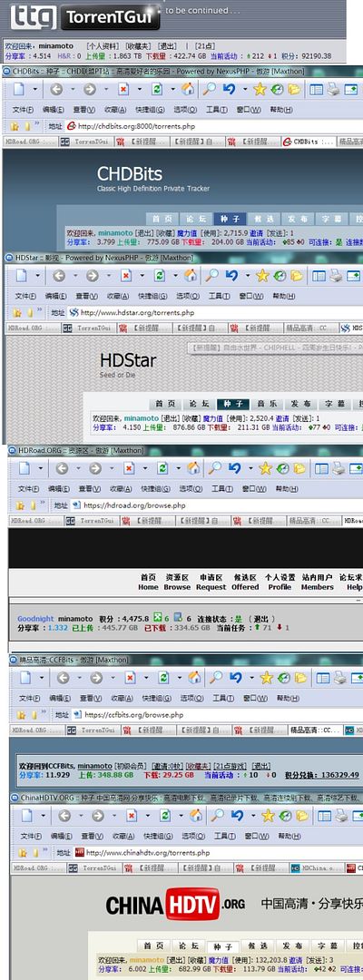Refresh the CCFBits window page

pos(164,678)
